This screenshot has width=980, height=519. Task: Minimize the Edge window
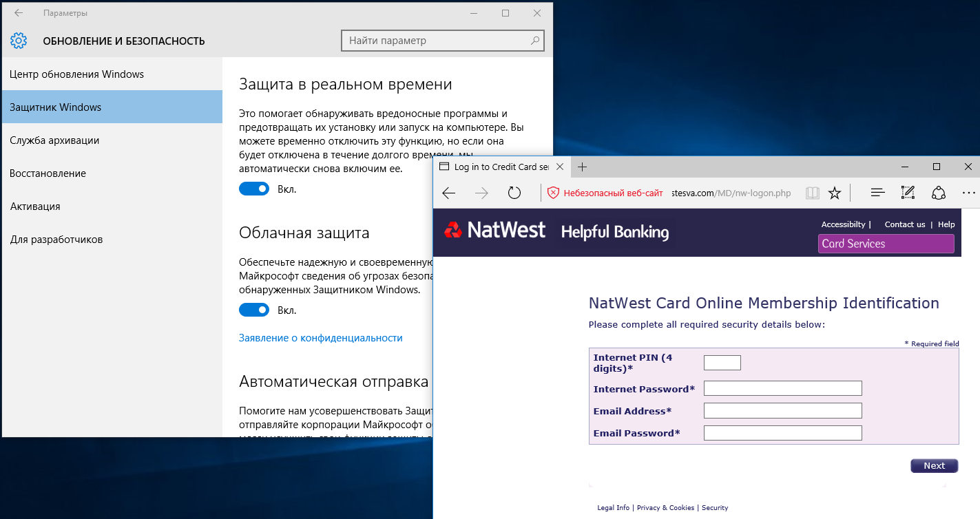pyautogui.click(x=905, y=167)
